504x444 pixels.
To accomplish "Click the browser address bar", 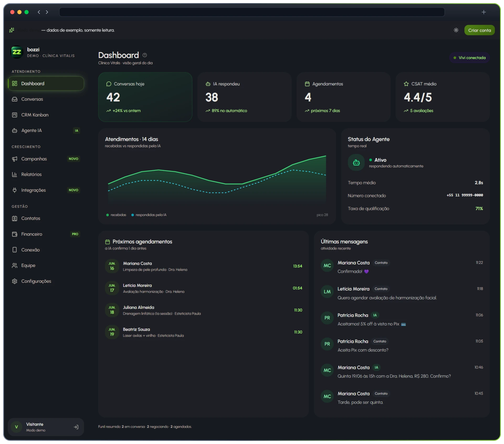I will [252, 12].
